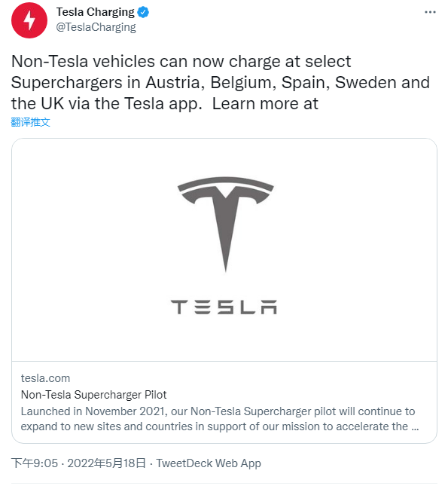Open the Tesla Charging display name

96,12
